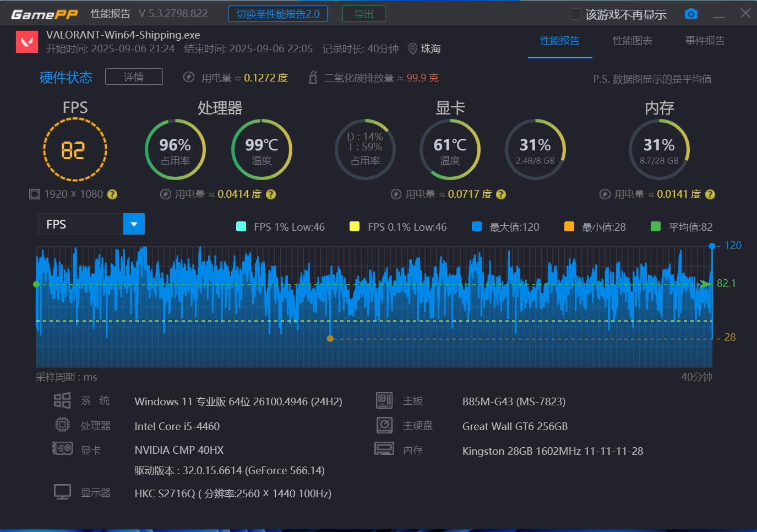757x532 pixels.
Task: Click the Kingston 28GB 1602MHz text
Action: (x=553, y=451)
